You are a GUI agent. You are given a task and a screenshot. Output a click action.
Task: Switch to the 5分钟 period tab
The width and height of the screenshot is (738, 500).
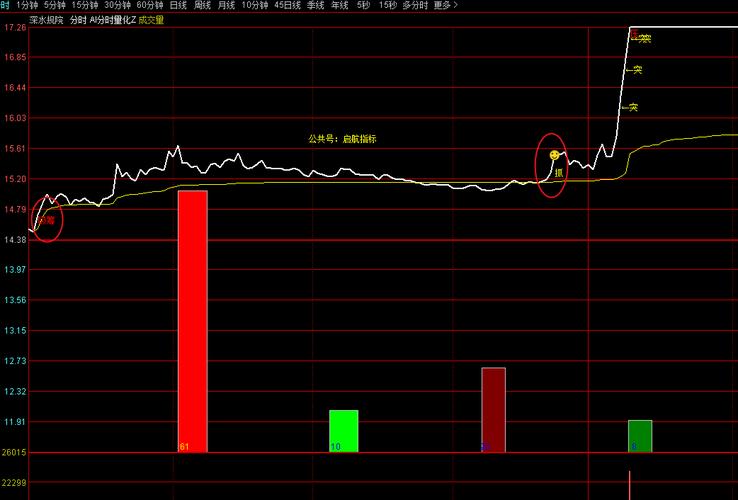[x=54, y=5]
